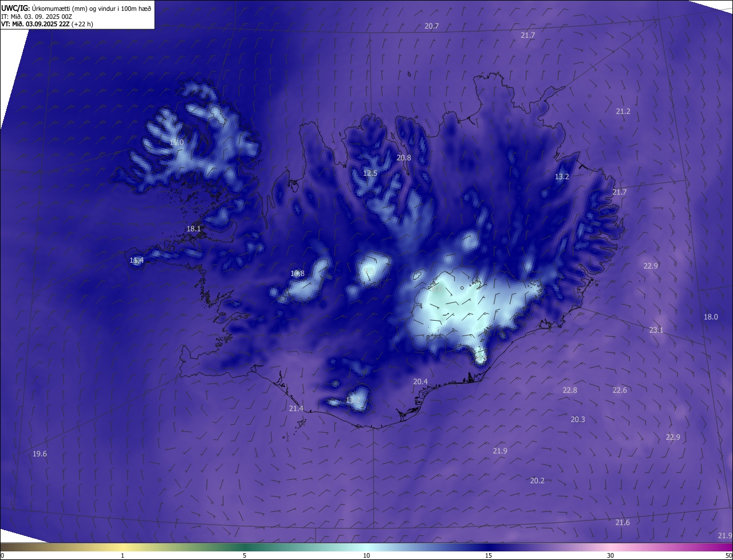Click the 21.6 value label
Viewport: 733px width, 560px height.
pos(622,522)
